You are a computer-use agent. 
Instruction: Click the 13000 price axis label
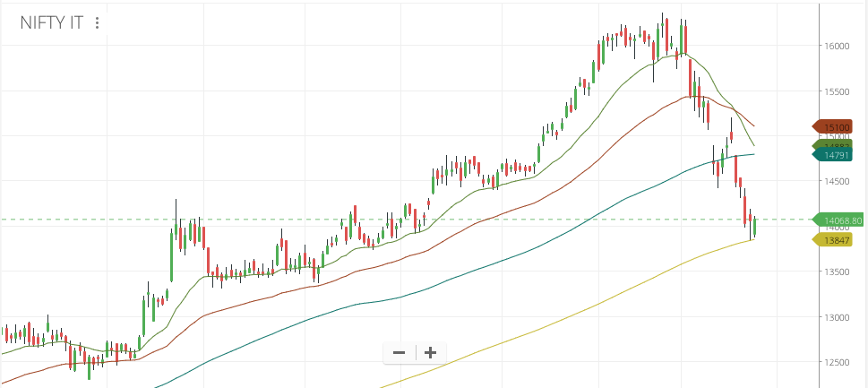pos(838,317)
